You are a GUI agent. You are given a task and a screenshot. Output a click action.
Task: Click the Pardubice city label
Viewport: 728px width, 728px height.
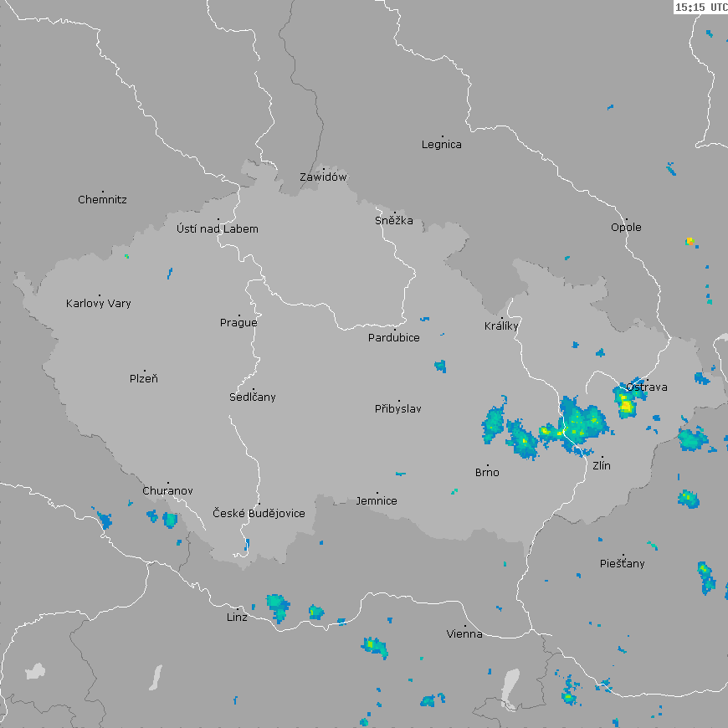tap(394, 337)
